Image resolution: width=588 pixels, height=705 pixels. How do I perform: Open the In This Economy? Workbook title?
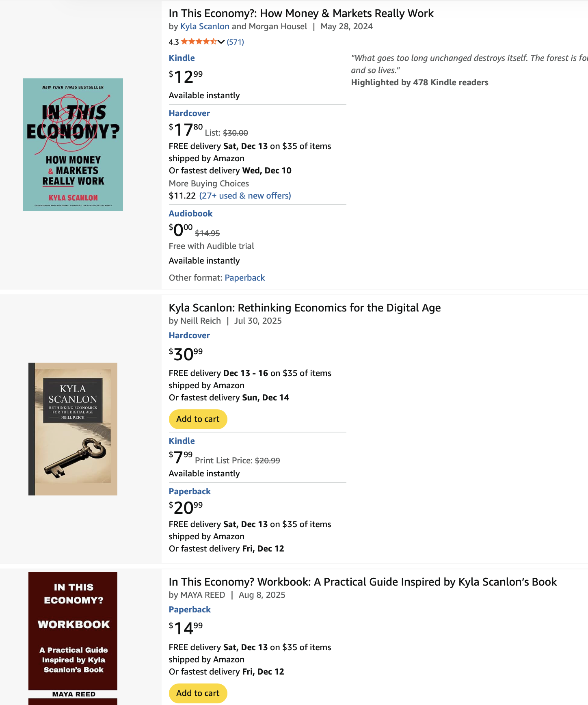point(363,582)
